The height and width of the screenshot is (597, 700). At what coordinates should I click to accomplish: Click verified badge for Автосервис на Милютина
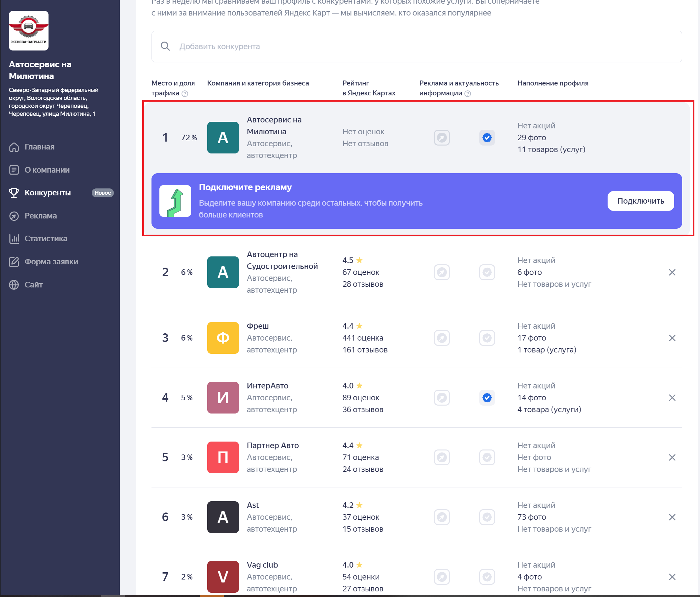(x=487, y=138)
